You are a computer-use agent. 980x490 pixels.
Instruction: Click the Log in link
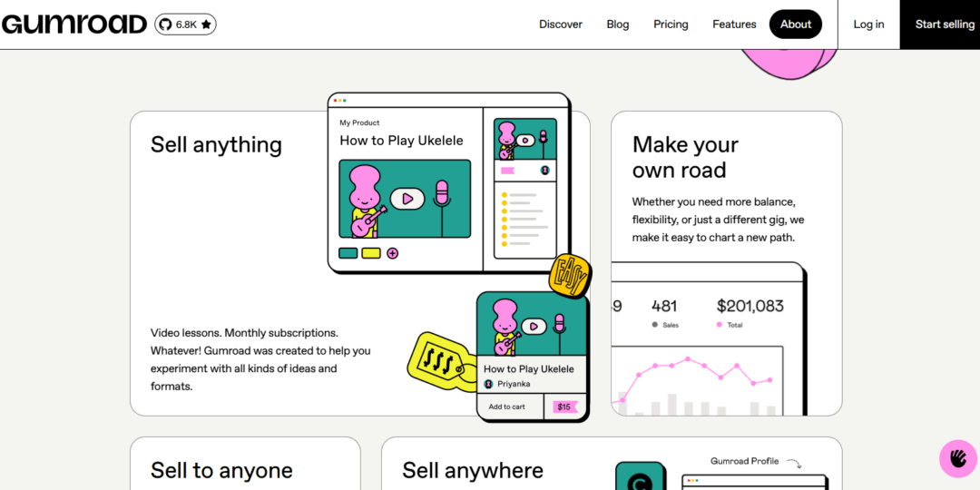click(868, 24)
